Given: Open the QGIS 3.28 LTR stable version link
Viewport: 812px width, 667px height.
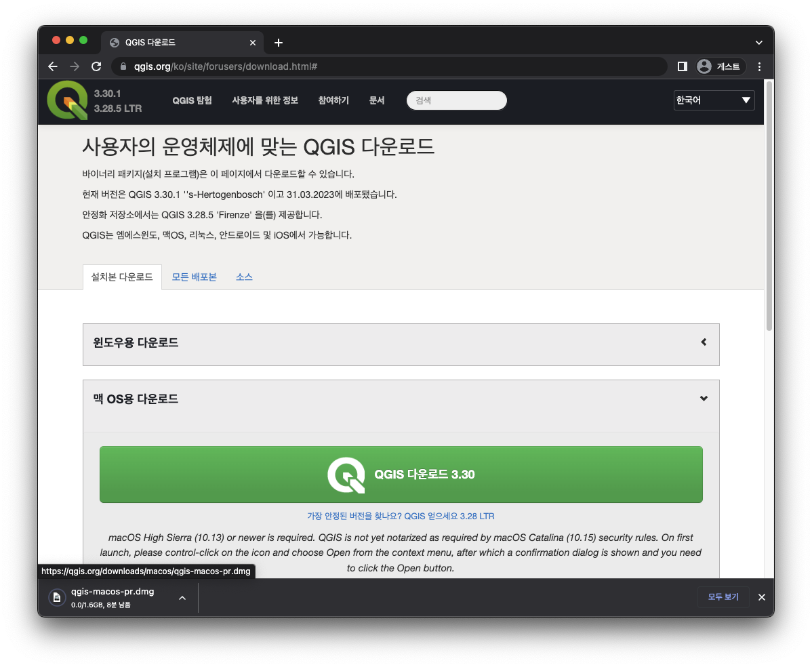Looking at the screenshot, I should coord(401,516).
